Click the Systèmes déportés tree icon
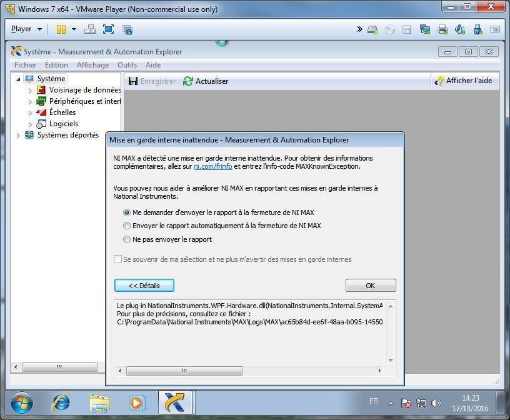 (x=29, y=134)
